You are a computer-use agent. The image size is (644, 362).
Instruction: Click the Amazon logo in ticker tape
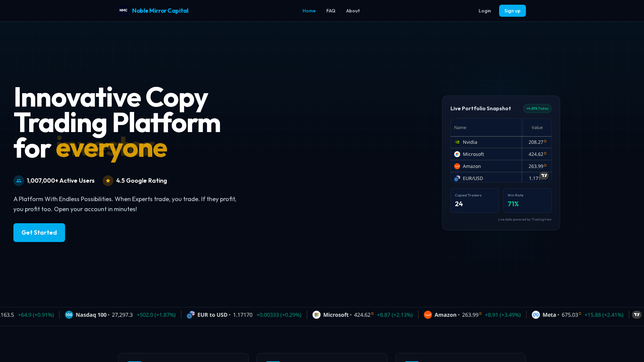428,315
